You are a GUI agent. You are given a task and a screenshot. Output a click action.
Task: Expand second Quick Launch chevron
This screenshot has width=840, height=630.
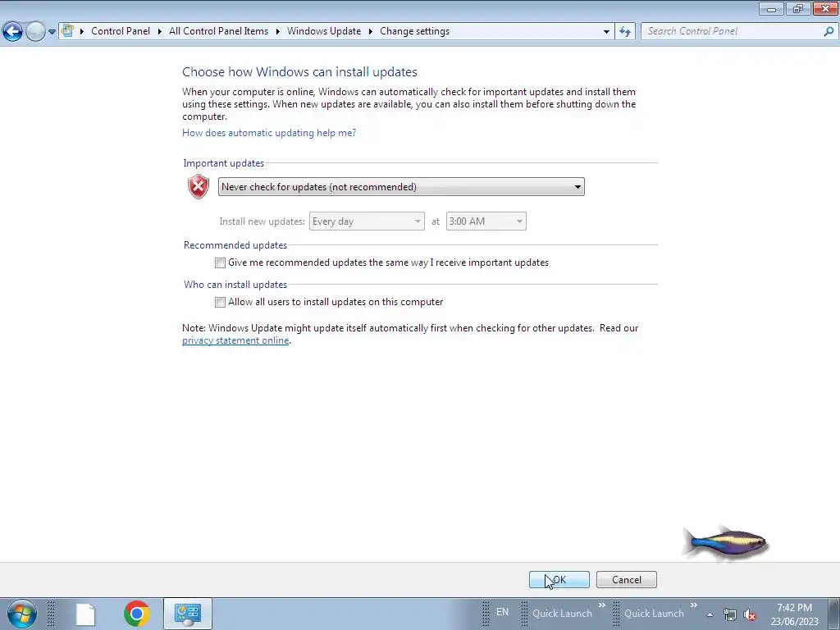694,605
